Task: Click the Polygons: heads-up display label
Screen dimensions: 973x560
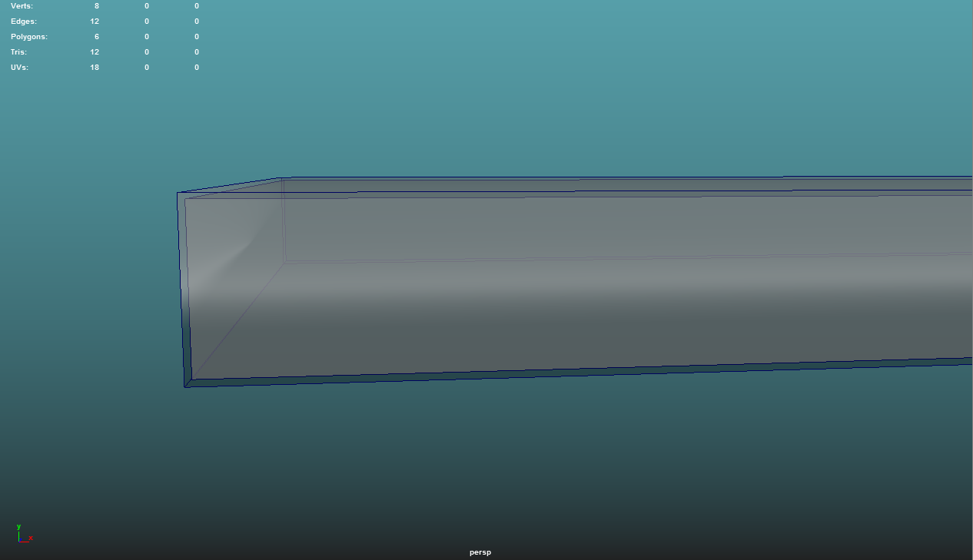Action: [29, 37]
